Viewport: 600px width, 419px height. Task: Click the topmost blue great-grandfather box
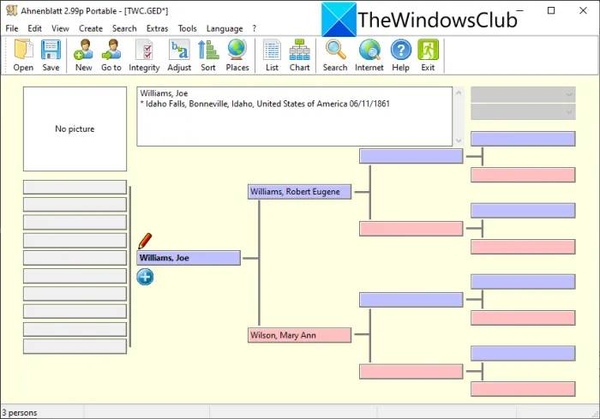coord(523,139)
